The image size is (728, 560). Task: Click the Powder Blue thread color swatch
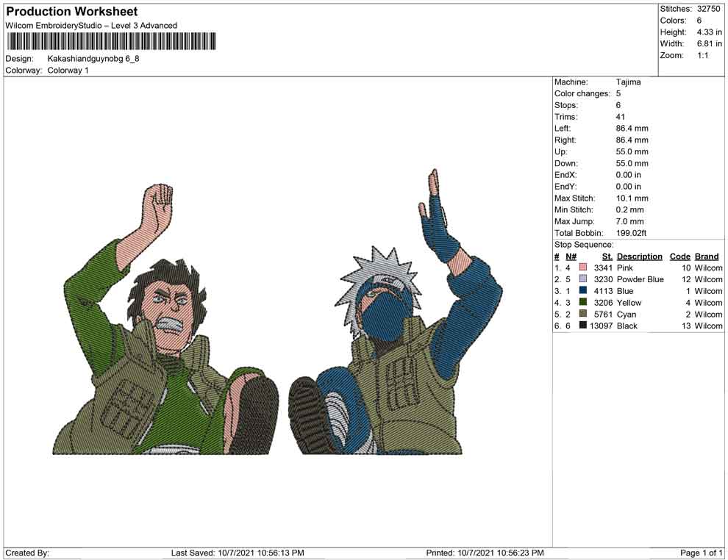click(x=583, y=279)
